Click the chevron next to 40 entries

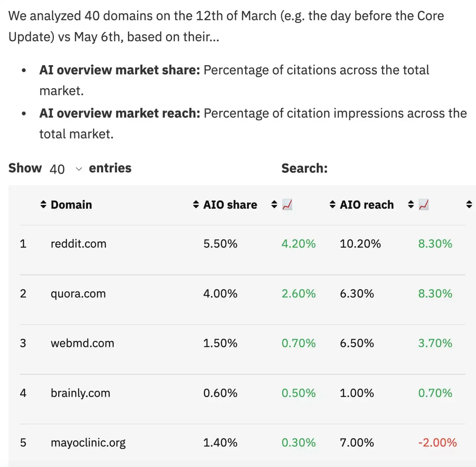coord(79,169)
